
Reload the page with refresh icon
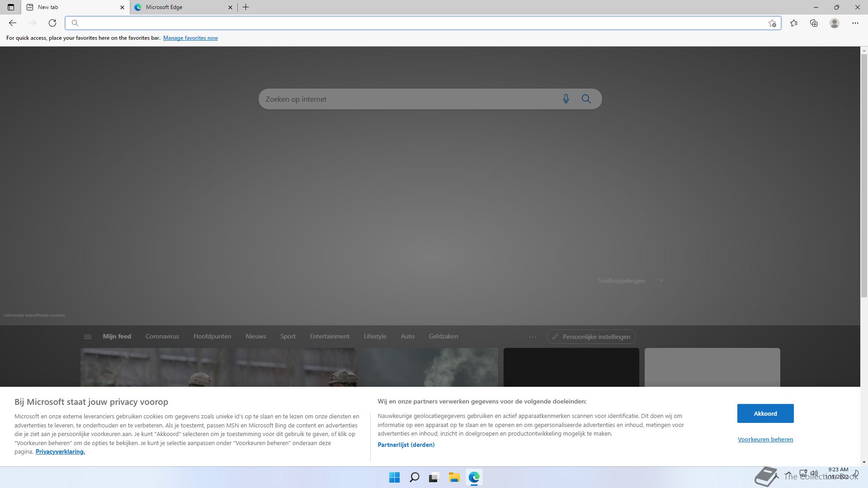52,23
